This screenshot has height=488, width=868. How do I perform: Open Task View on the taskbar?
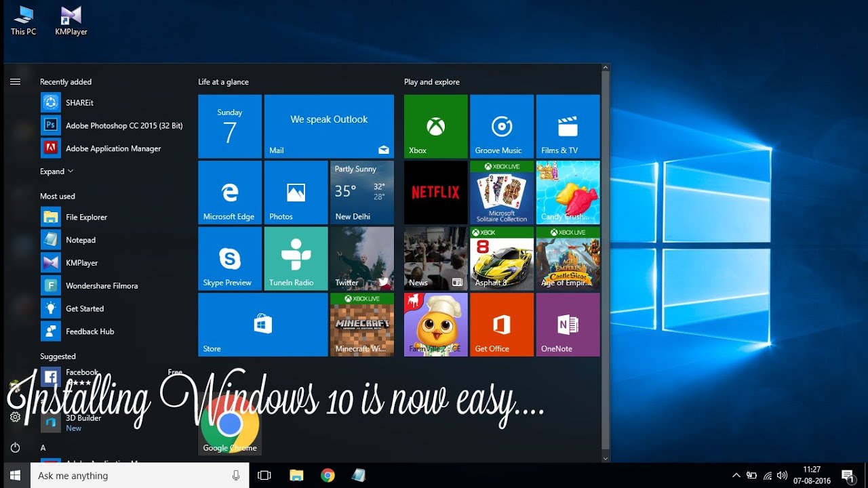coord(264,476)
